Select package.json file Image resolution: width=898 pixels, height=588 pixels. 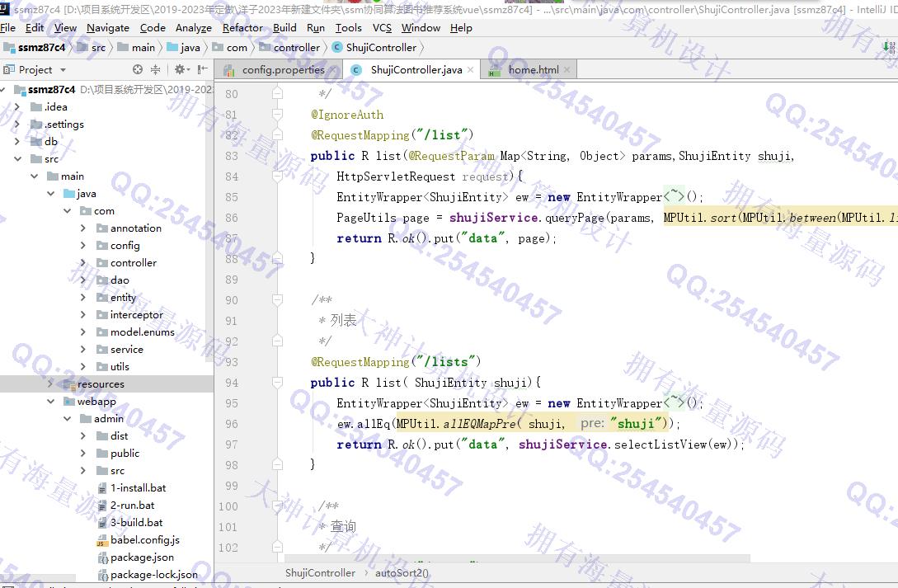coord(142,557)
